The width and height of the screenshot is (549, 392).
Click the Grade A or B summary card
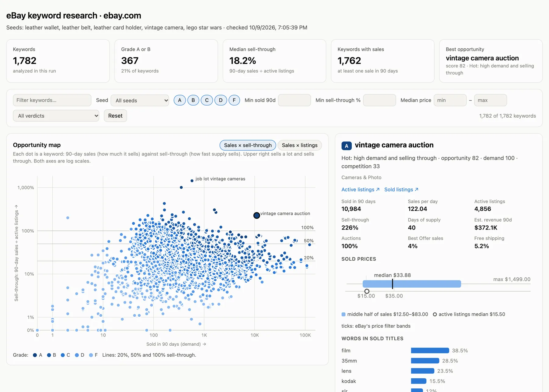(x=166, y=61)
